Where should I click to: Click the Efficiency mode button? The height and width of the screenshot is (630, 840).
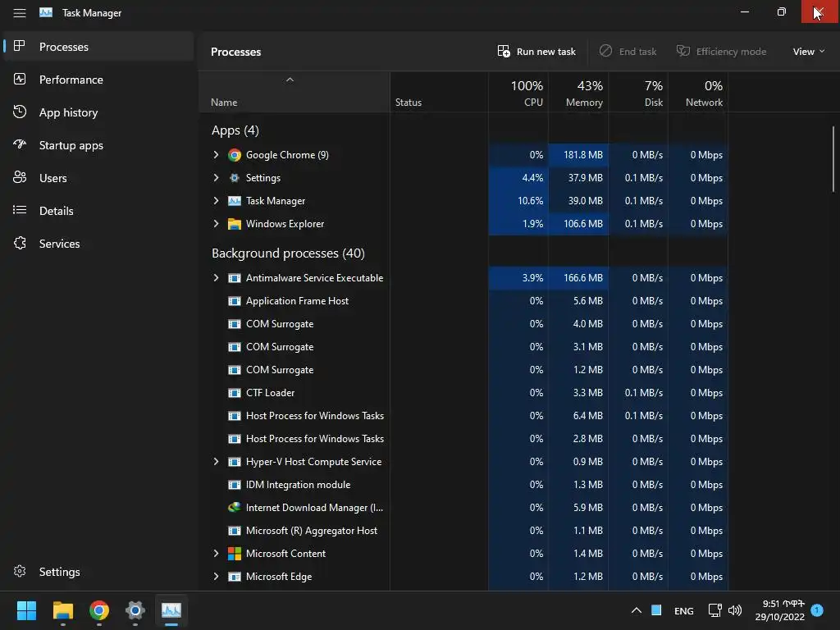721,52
